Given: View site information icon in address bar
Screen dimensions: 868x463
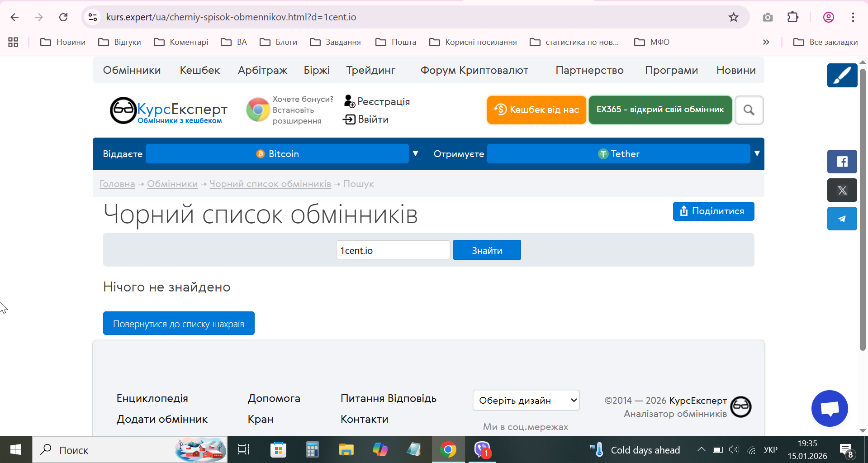Looking at the screenshot, I should tap(93, 17).
